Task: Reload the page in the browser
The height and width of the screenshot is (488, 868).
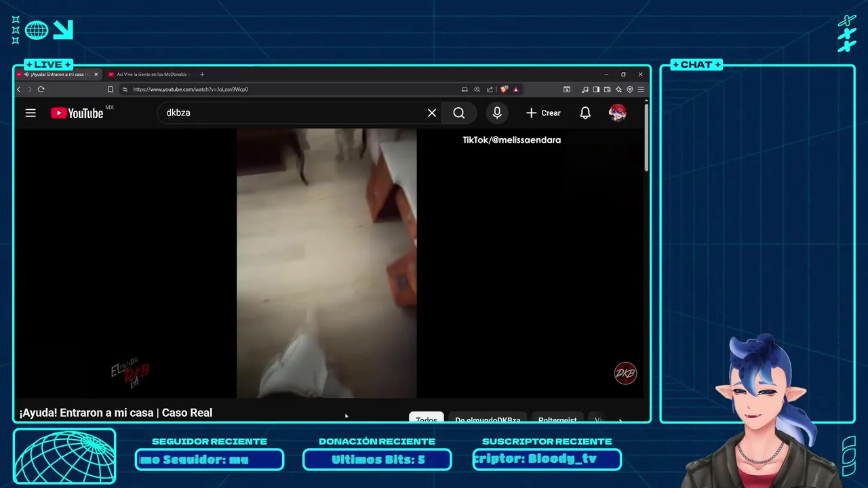Action: pyautogui.click(x=41, y=89)
